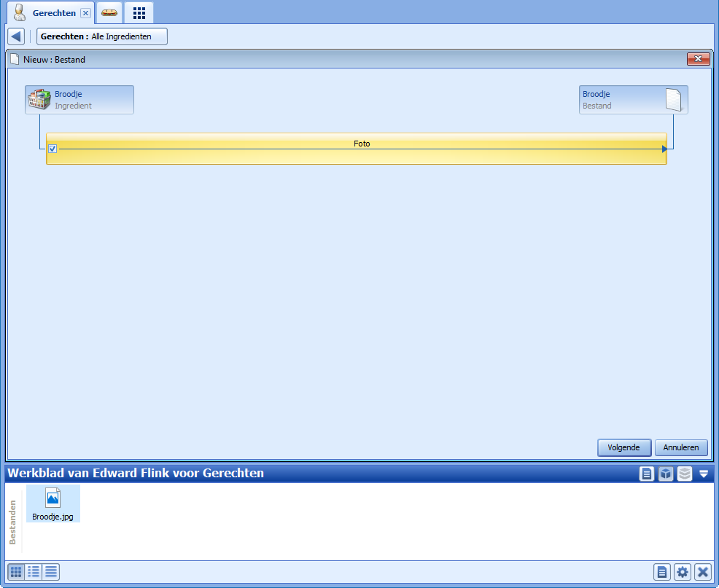The width and height of the screenshot is (719, 588).
Task: Click the Volgende button
Action: (x=624, y=447)
